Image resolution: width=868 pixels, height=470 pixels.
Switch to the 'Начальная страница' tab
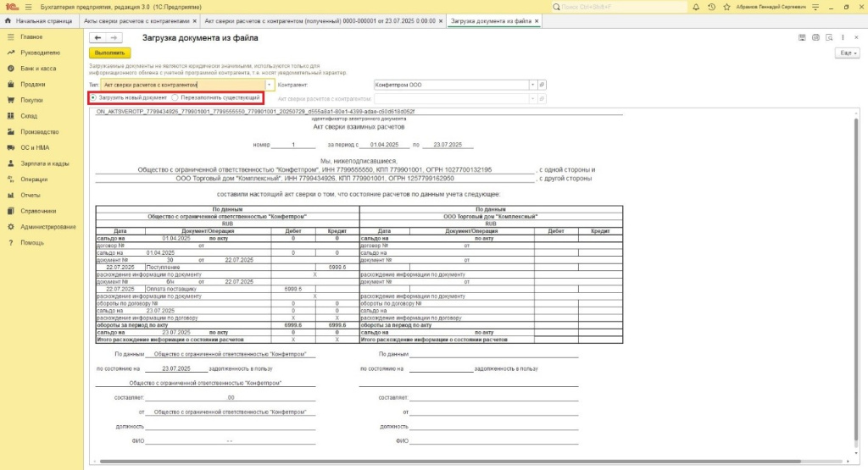click(44, 20)
